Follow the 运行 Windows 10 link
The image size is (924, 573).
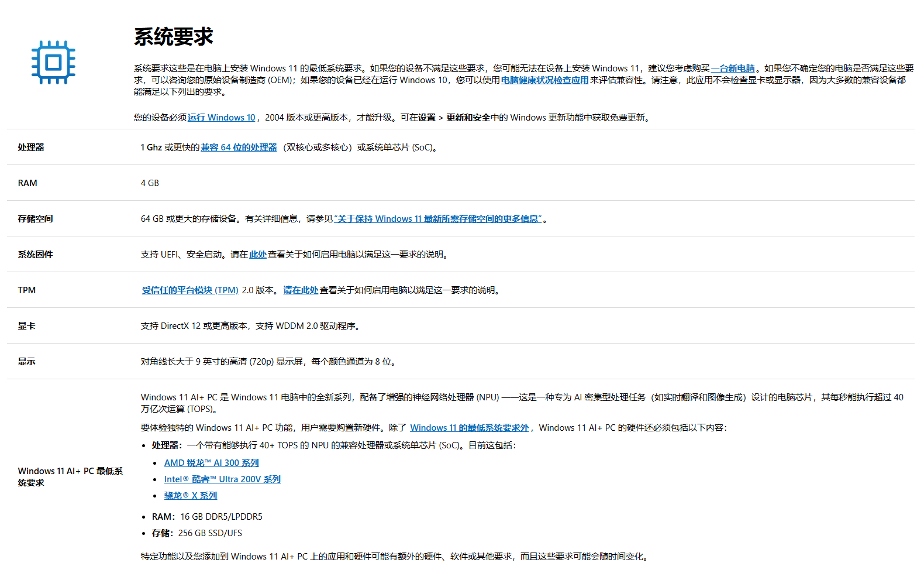(221, 118)
